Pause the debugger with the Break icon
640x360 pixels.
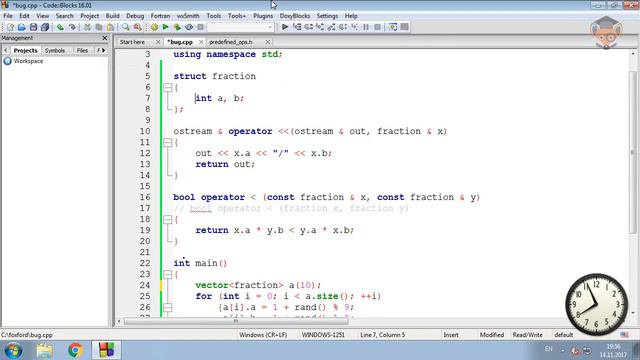366,27
